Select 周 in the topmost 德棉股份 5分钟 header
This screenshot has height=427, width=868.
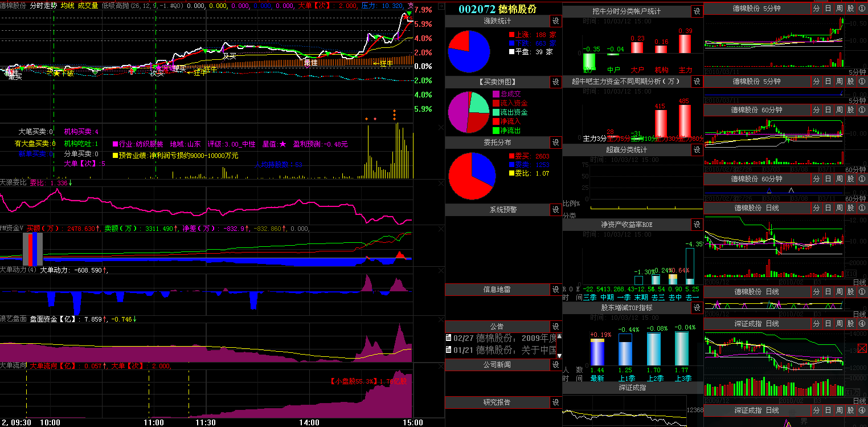click(839, 9)
